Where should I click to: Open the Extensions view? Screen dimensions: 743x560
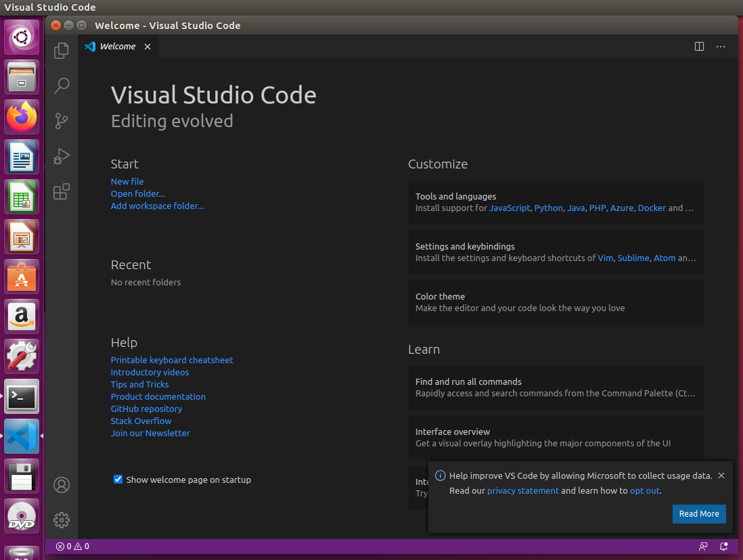click(x=62, y=191)
